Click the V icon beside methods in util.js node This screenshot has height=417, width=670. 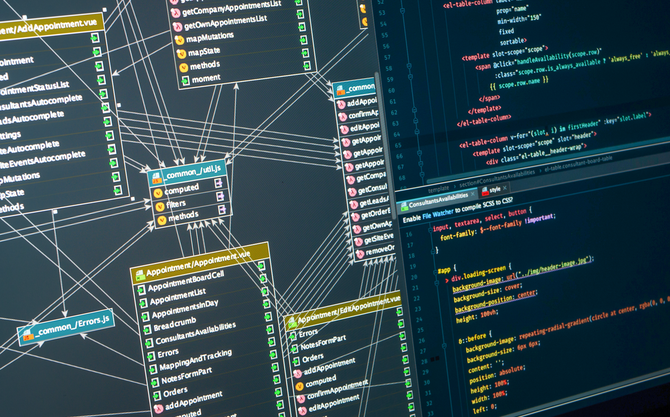coord(162,220)
